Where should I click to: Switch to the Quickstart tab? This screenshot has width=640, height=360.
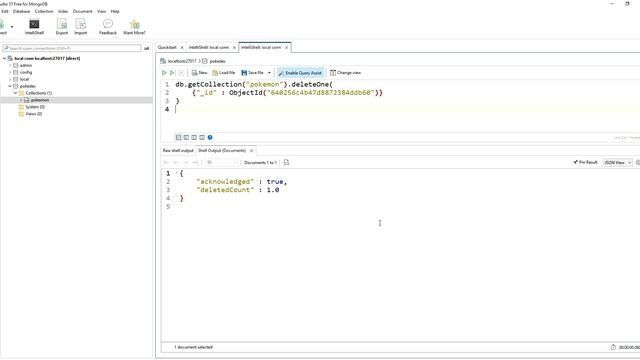tap(167, 47)
